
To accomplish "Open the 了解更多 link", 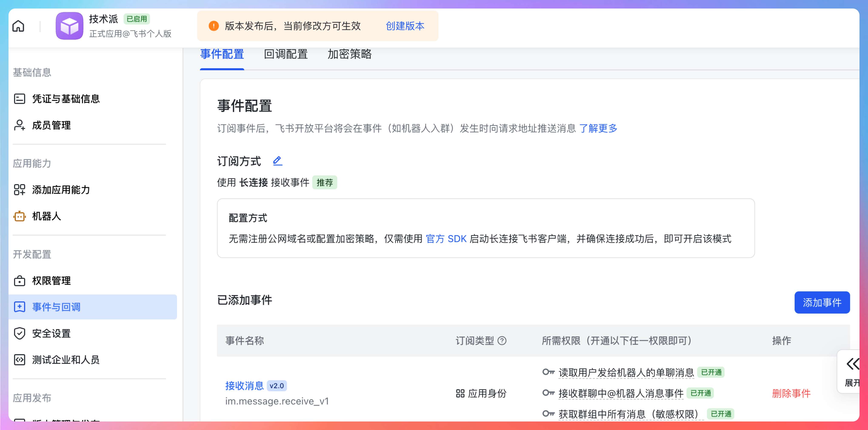I will 598,128.
